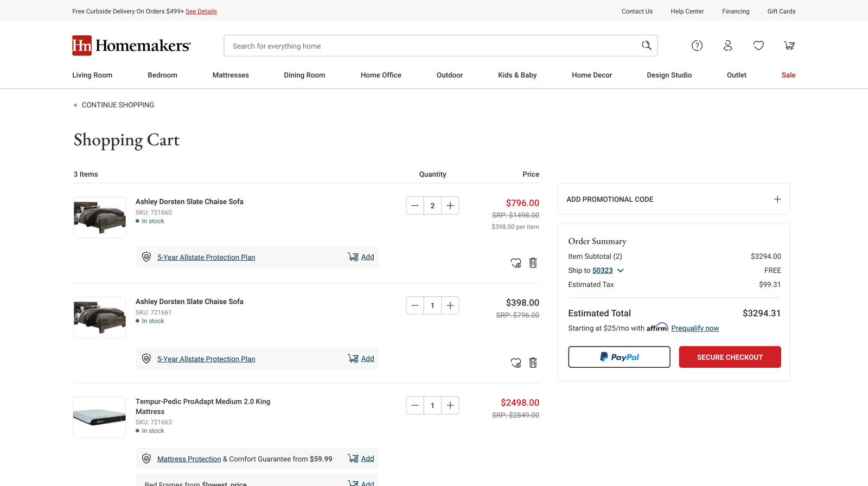Open the wishlist heart icon in header
The width and height of the screenshot is (868, 486).
click(758, 46)
